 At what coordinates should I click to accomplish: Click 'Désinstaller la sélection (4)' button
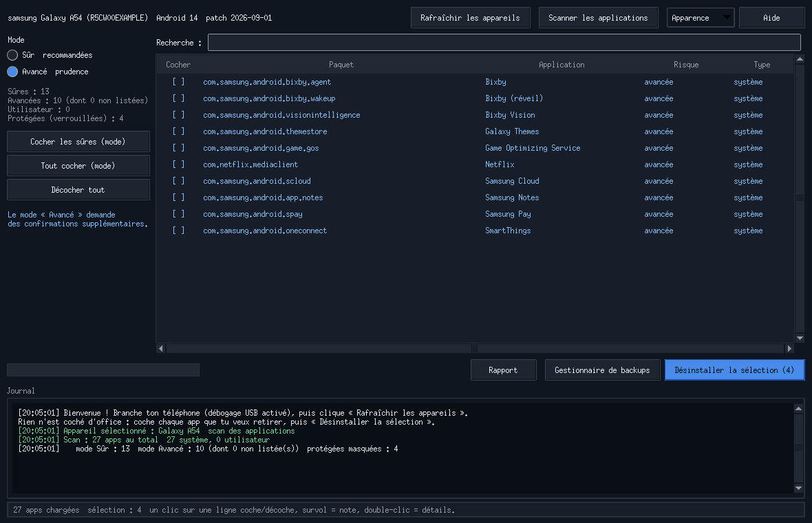pyautogui.click(x=734, y=370)
